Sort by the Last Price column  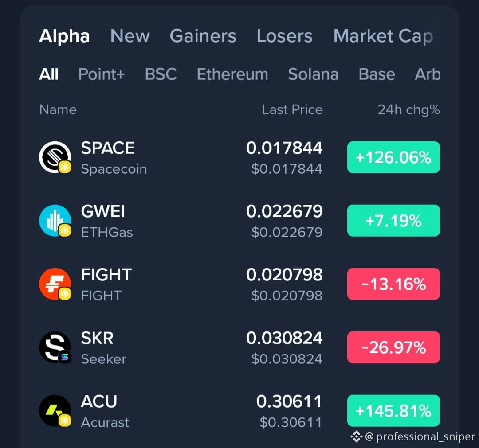coord(292,109)
